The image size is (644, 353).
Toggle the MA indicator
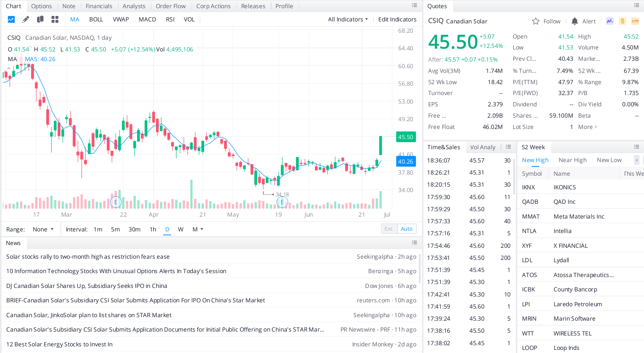click(x=75, y=19)
